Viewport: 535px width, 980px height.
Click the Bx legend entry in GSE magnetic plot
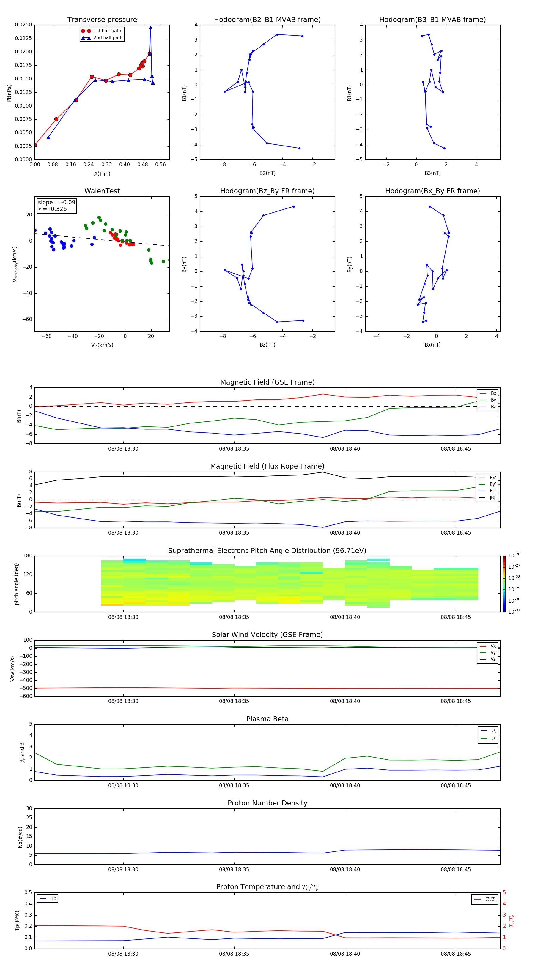point(488,393)
